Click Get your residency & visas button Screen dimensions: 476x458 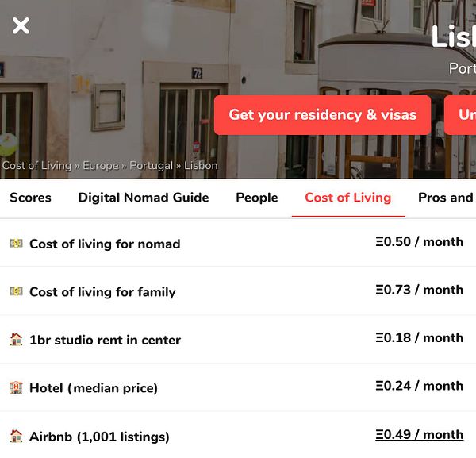[322, 115]
